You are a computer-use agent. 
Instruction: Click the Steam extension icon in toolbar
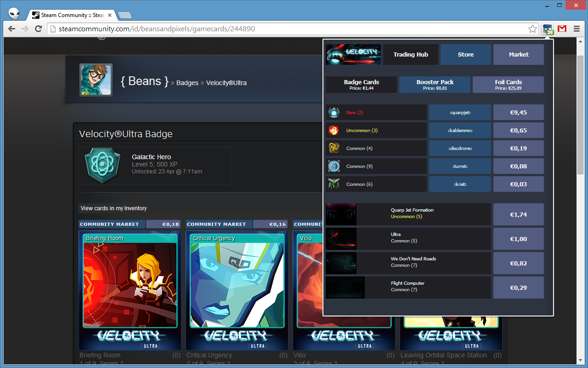[548, 29]
